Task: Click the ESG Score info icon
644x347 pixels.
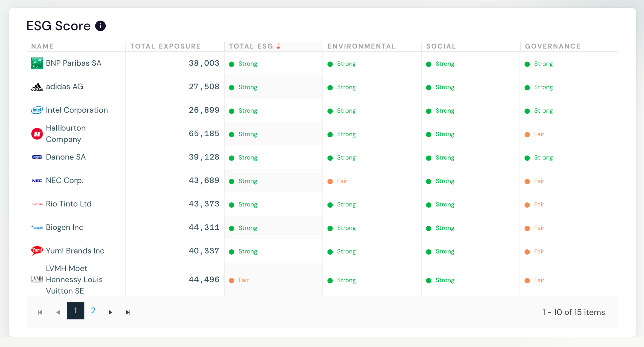Action: pos(100,26)
